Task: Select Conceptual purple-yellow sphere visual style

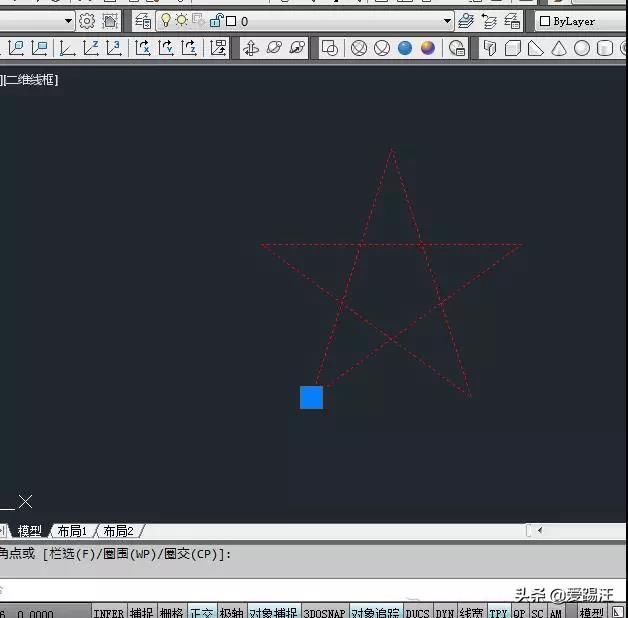Action: (428, 48)
